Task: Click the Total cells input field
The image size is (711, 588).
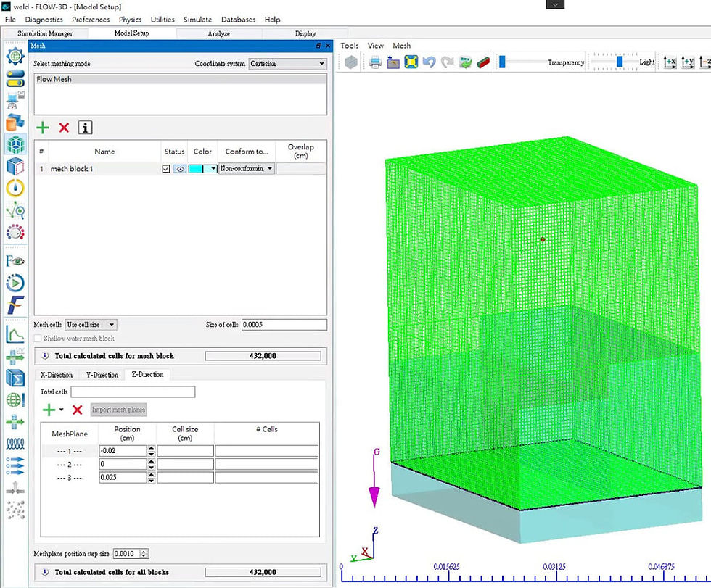Action: tap(133, 392)
